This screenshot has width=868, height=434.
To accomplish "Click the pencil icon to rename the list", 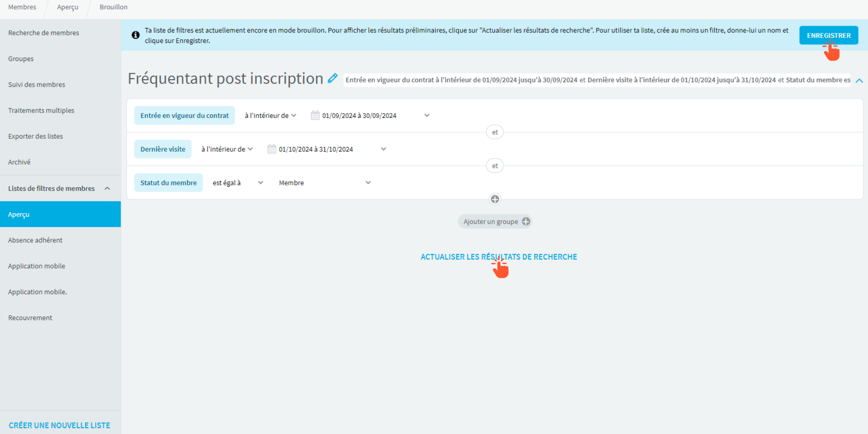I will click(333, 78).
